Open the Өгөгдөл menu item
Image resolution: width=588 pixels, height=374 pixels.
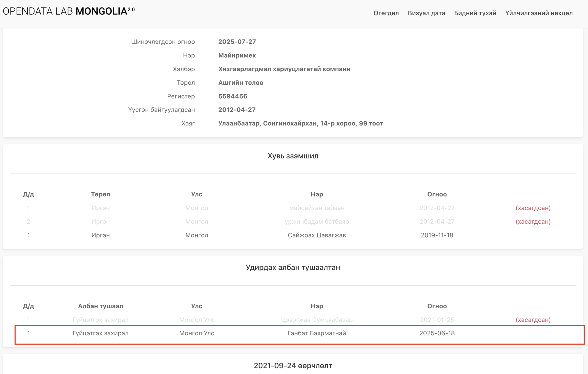point(386,13)
